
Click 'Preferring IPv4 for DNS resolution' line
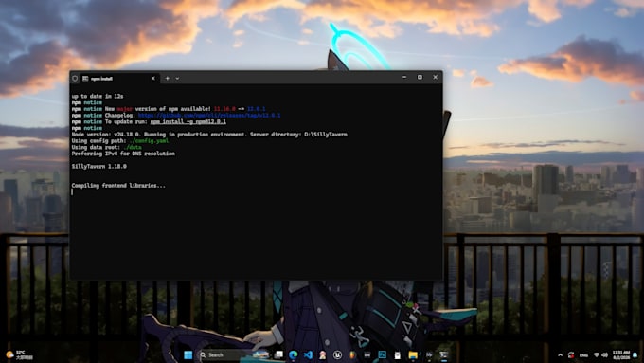(123, 154)
